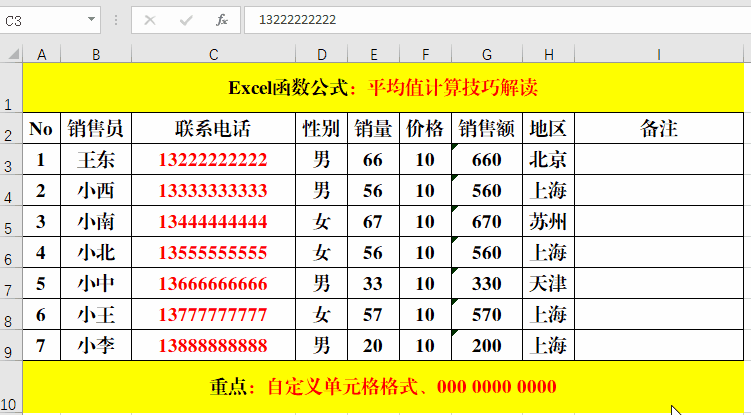Select row 9 header
The height and width of the screenshot is (415, 751).
pos(11,345)
